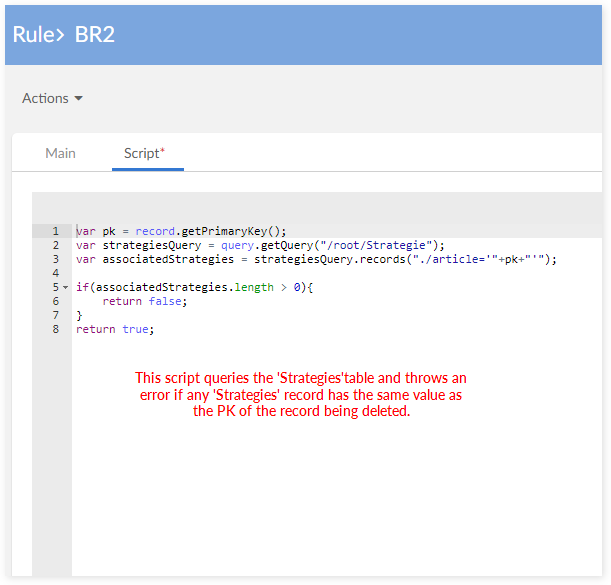
Task: Click line number 7 in the gutter
Action: click(56, 315)
